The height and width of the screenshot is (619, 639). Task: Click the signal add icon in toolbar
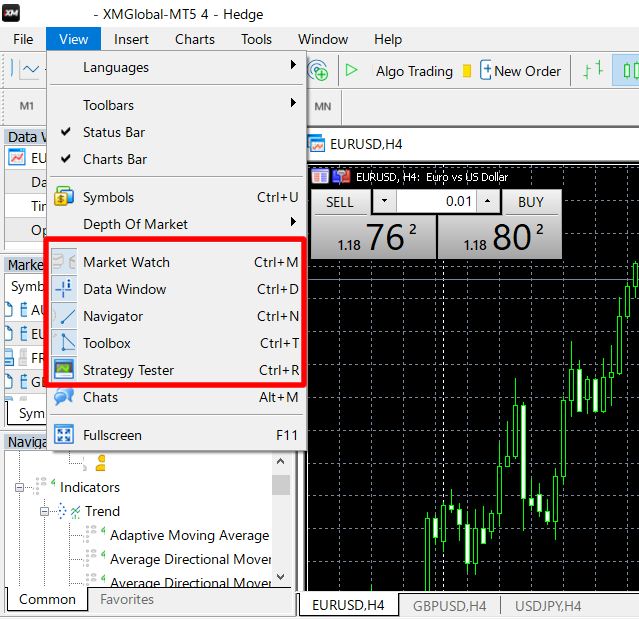pos(318,70)
